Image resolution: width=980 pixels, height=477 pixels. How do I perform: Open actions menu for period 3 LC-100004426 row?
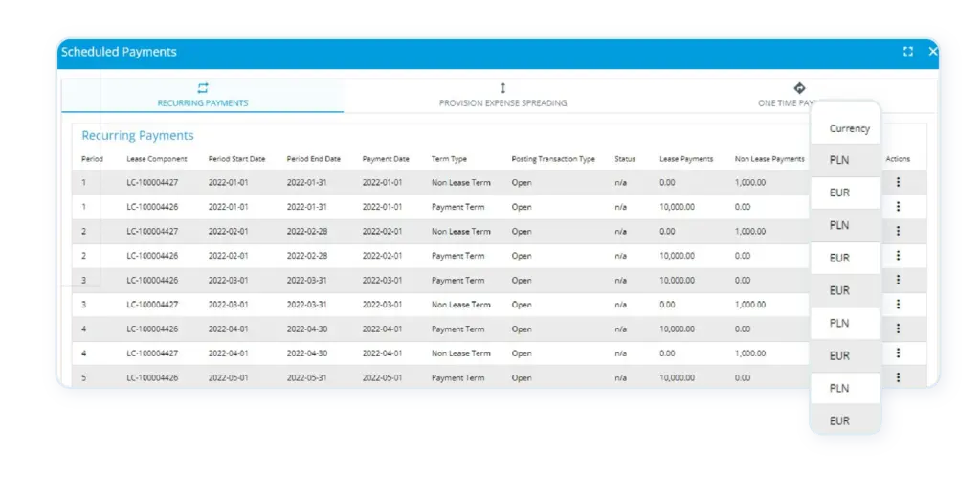click(x=898, y=280)
